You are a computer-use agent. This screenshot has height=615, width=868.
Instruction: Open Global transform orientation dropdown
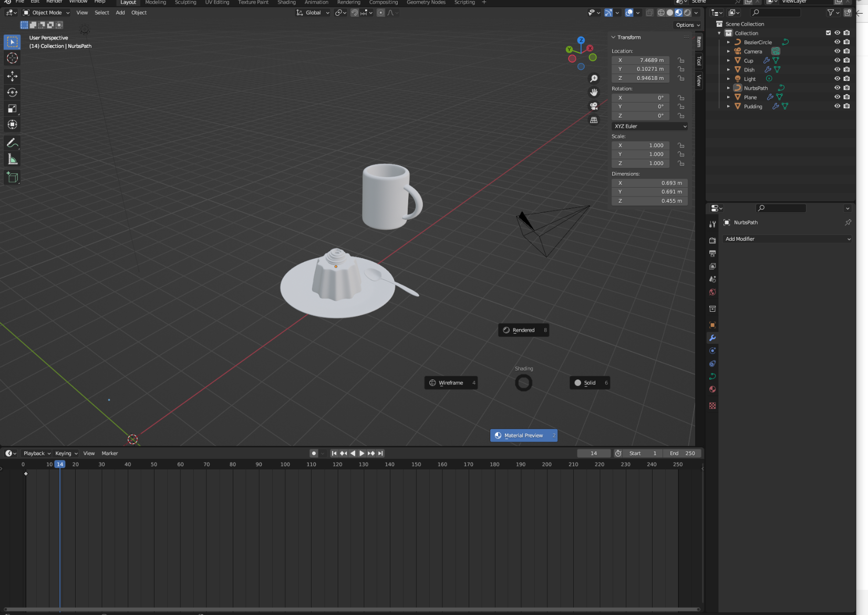click(313, 13)
